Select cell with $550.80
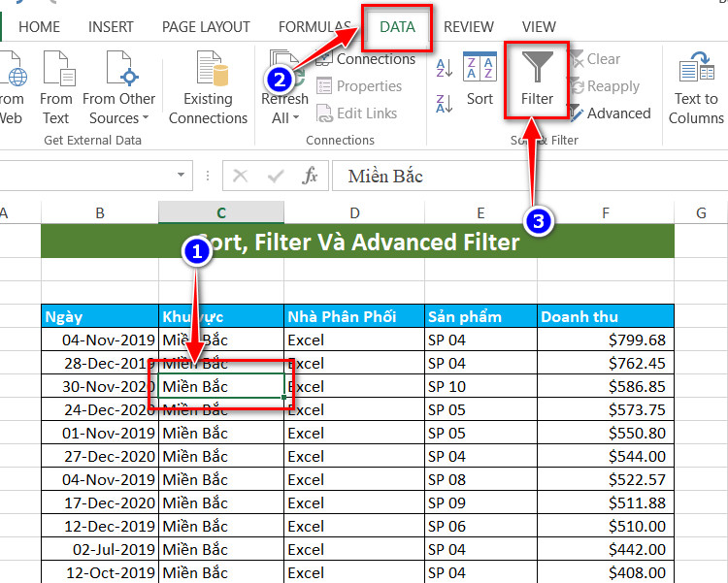 pos(606,433)
